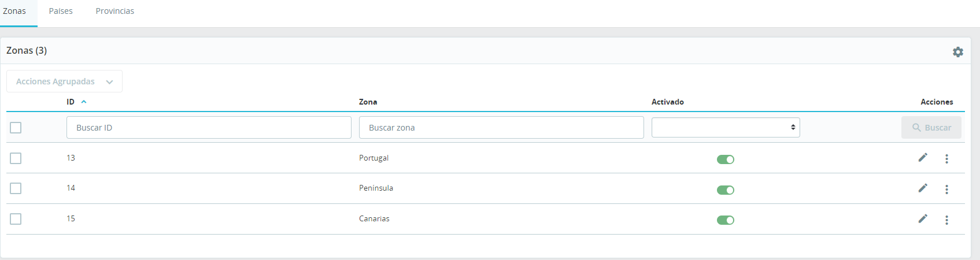Viewport: 980px width, 260px height.
Task: Select the checkbox for zone ID 13
Action: pyautogui.click(x=16, y=158)
